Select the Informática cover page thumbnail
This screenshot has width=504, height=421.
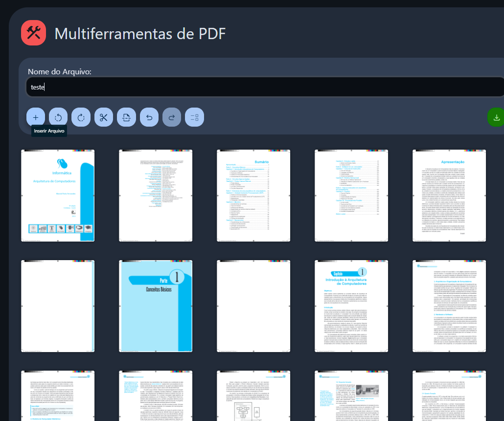[58, 196]
